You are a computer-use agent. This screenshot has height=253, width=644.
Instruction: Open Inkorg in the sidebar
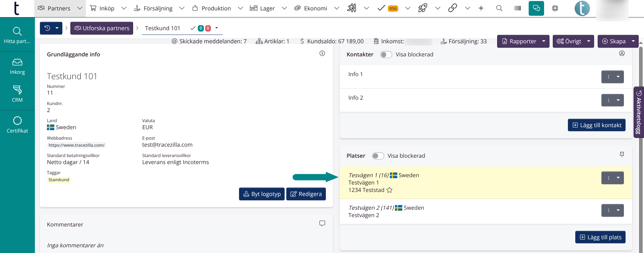(x=17, y=66)
